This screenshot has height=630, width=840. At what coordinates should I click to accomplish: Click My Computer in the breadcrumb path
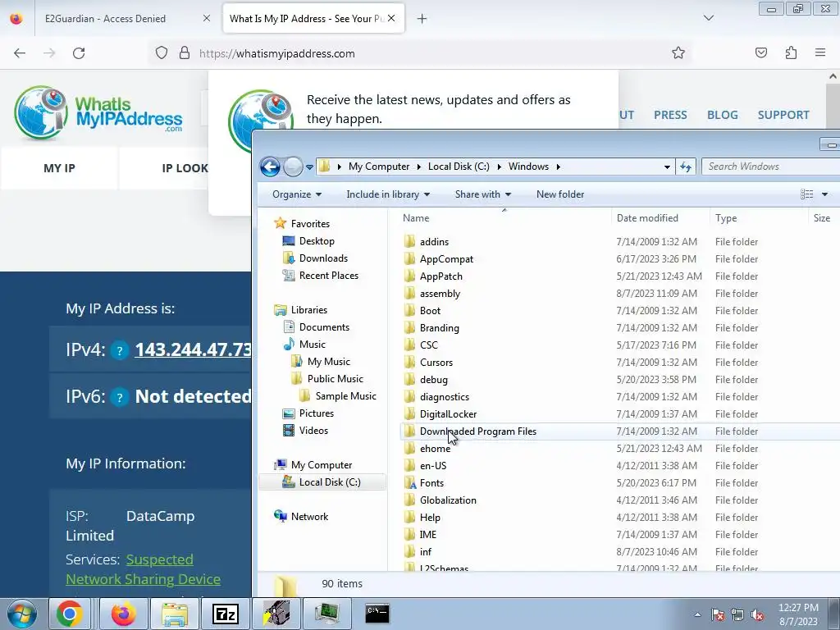pyautogui.click(x=379, y=167)
